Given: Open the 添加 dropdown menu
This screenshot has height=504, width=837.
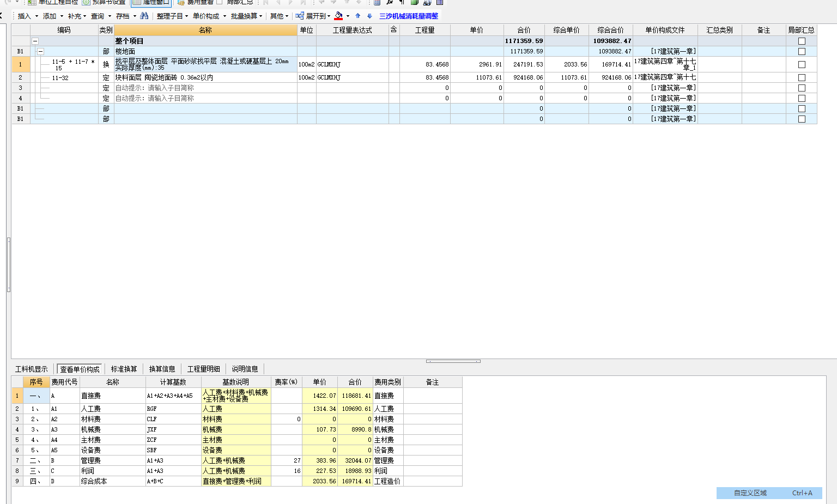Looking at the screenshot, I should tap(52, 16).
